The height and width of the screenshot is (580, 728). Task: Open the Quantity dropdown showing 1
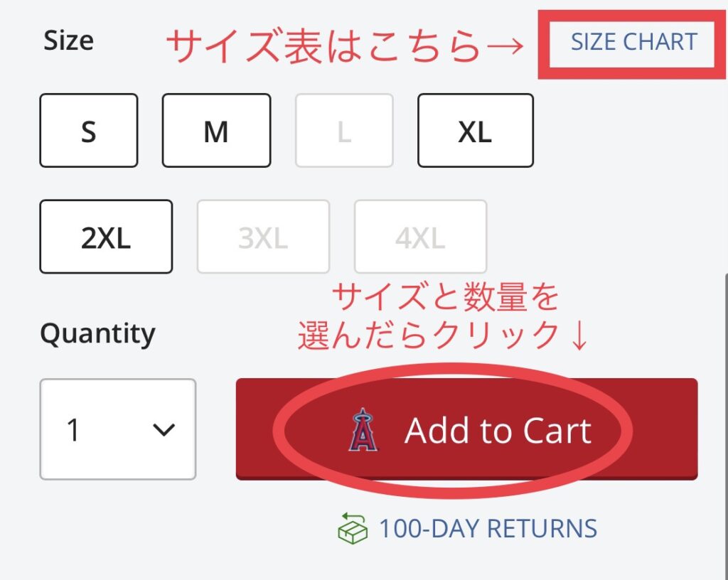117,429
